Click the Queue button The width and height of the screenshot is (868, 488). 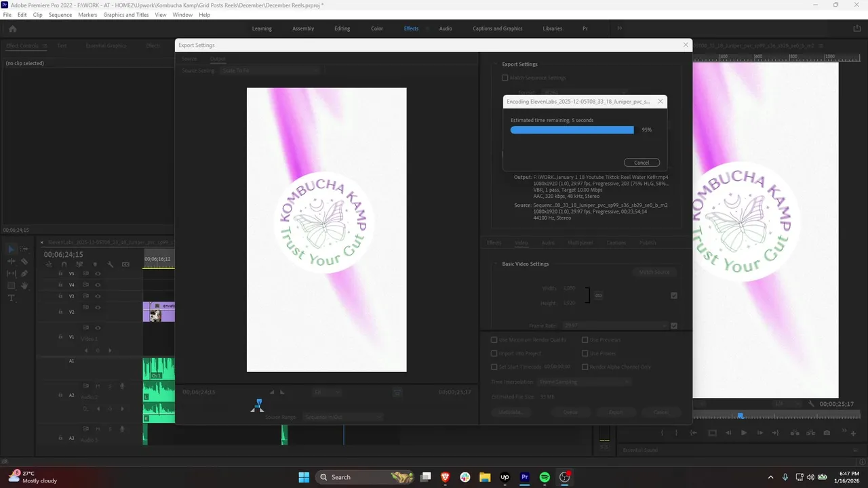[x=570, y=412]
